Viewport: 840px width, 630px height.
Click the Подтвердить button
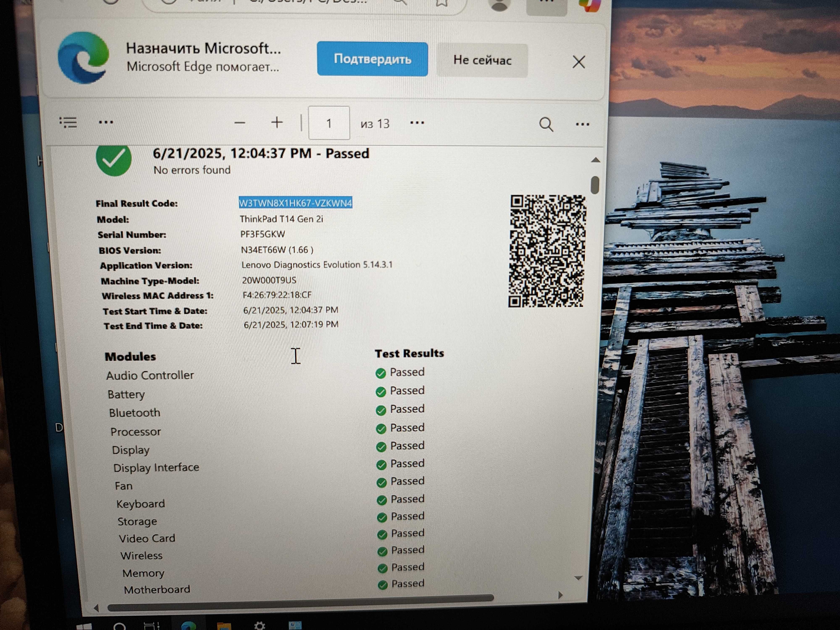(x=372, y=59)
